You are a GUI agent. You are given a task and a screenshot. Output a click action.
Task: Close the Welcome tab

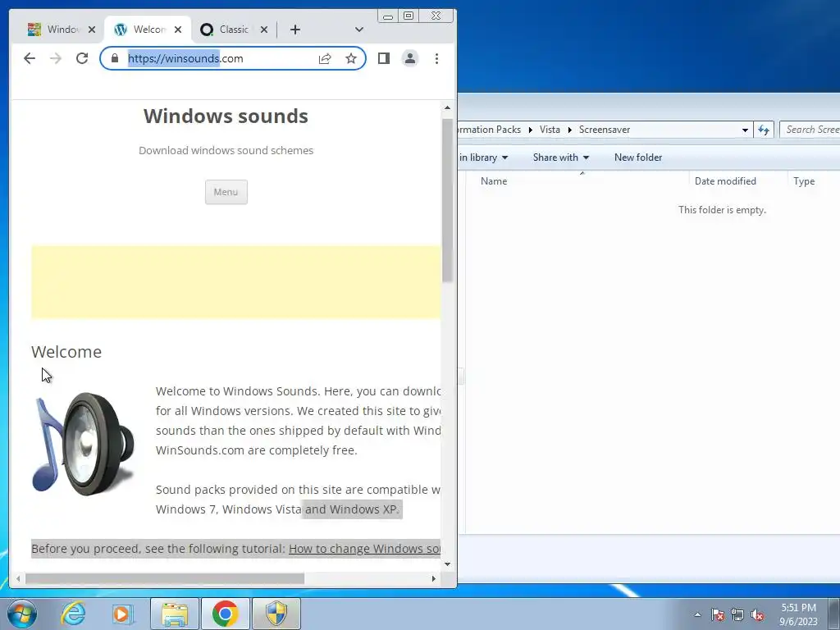tap(178, 30)
